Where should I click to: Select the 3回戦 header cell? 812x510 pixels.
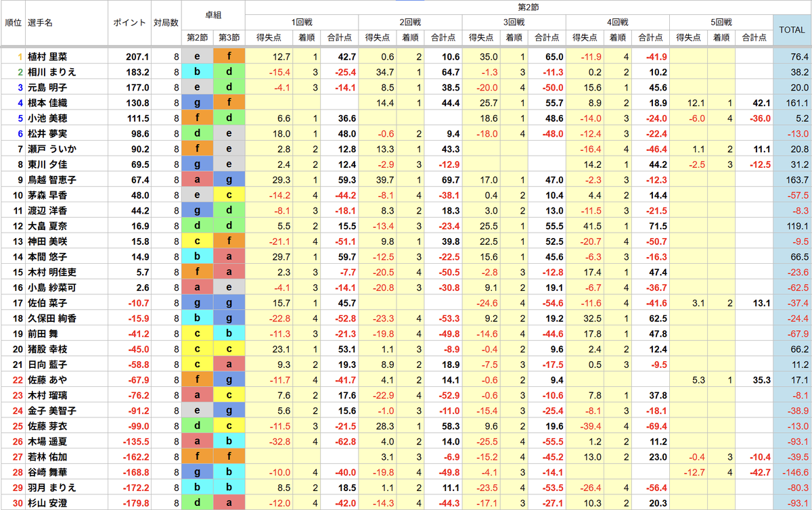[x=514, y=22]
